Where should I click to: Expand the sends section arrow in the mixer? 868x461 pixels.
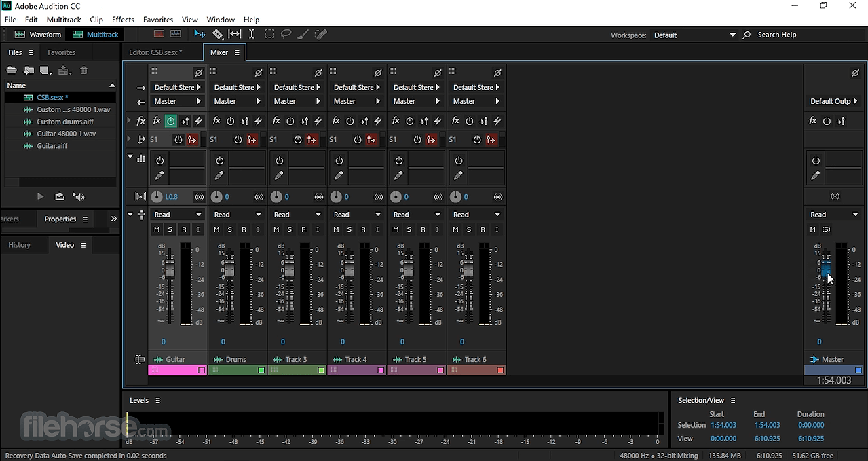(x=130, y=139)
